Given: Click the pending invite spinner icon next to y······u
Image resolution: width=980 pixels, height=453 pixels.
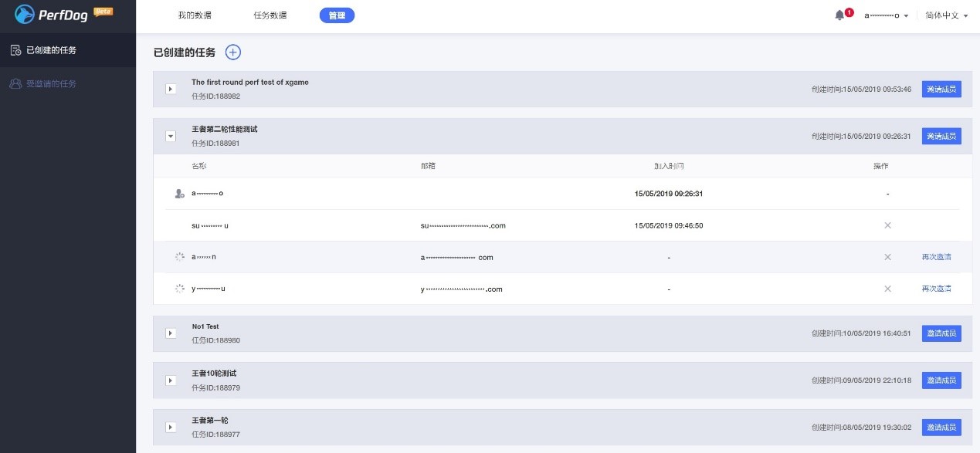Looking at the screenshot, I should pyautogui.click(x=179, y=288).
